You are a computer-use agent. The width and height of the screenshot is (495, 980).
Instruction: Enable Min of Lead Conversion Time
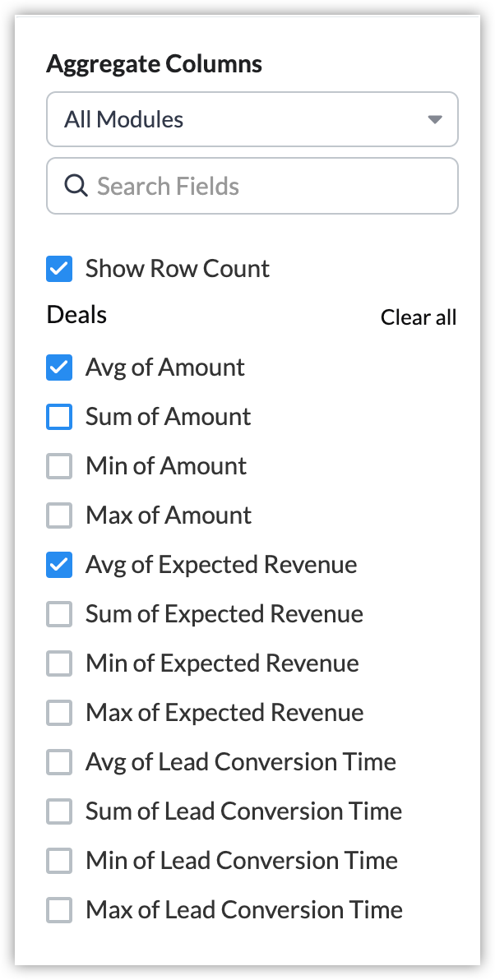click(x=59, y=861)
